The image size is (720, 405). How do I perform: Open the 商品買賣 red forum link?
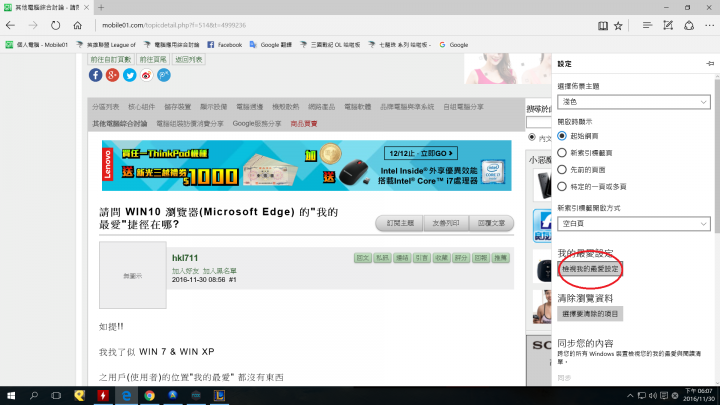(304, 124)
